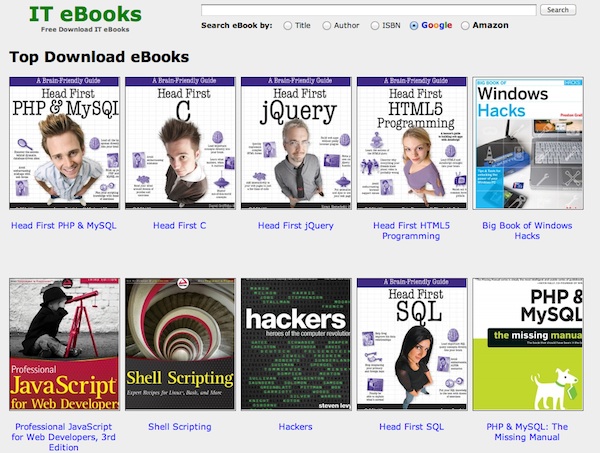The height and width of the screenshot is (453, 600).
Task: Select the Amazon search radio button
Action: pos(465,26)
